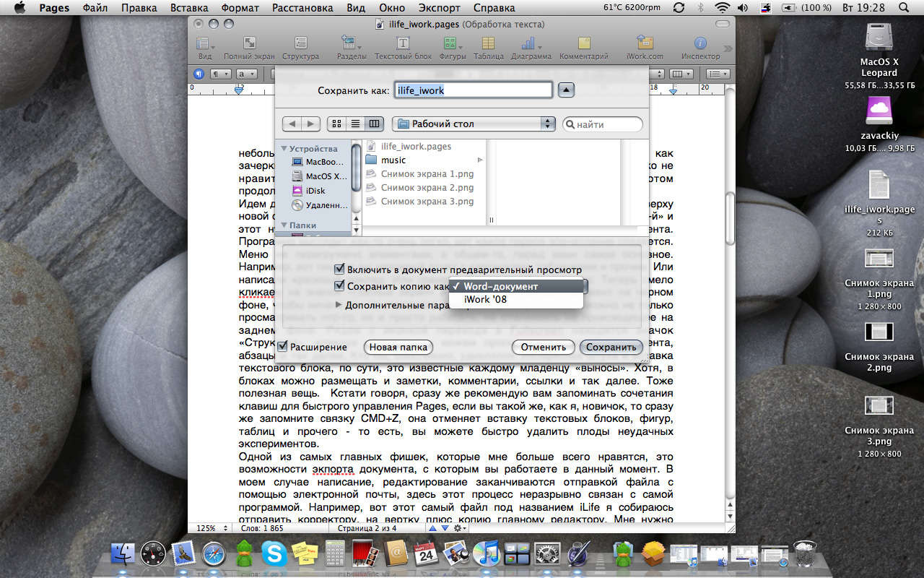Go to next page arrow in status bar

point(444,528)
